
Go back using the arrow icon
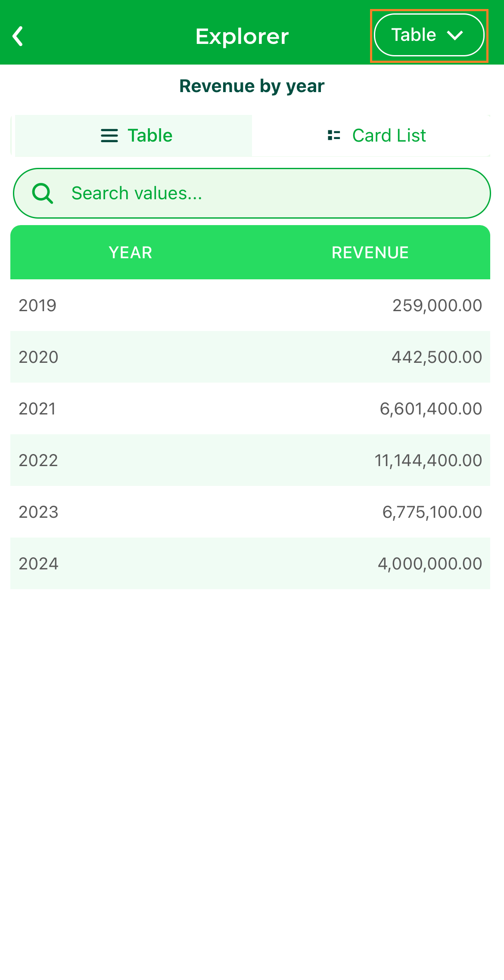(x=18, y=36)
